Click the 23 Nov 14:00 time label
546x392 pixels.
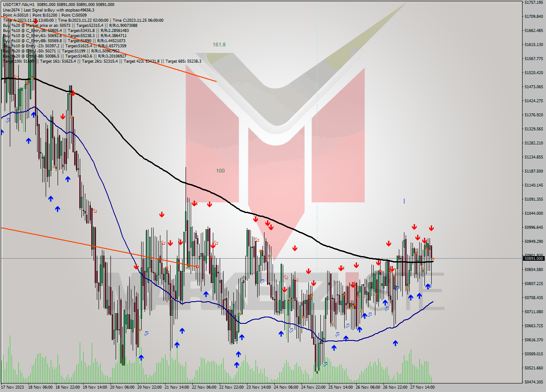point(259,387)
